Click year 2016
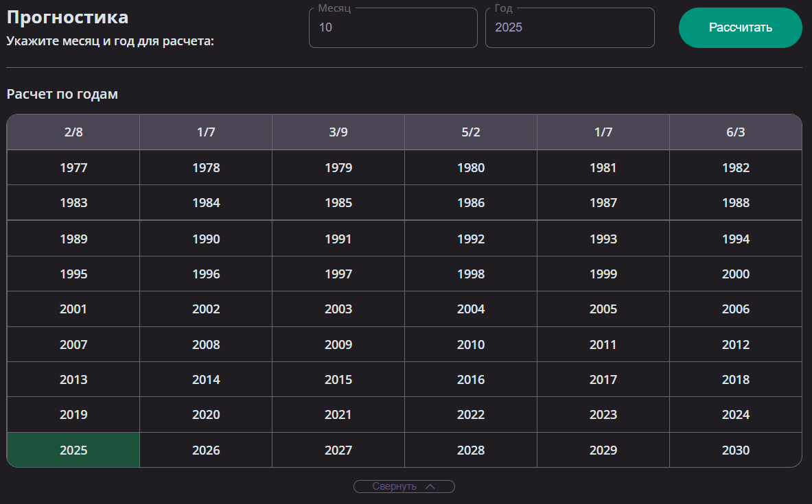Viewport: 812px width, 504px height. [471, 379]
